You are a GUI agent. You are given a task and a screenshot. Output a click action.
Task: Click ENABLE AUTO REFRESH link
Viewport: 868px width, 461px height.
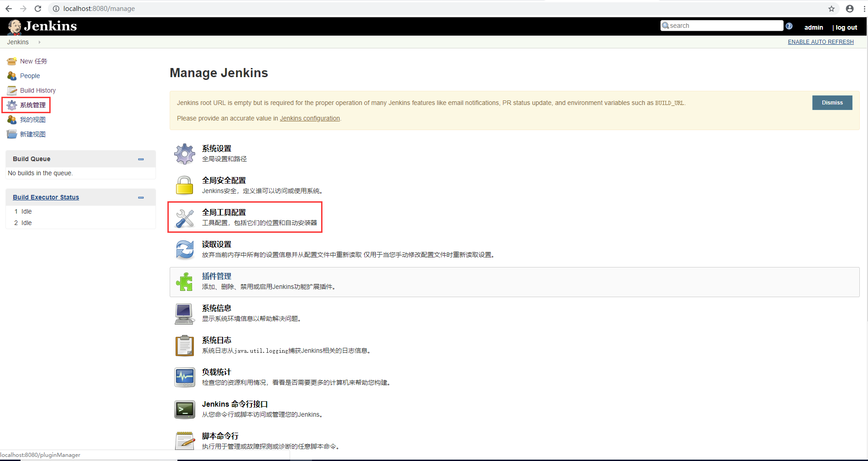coord(821,42)
